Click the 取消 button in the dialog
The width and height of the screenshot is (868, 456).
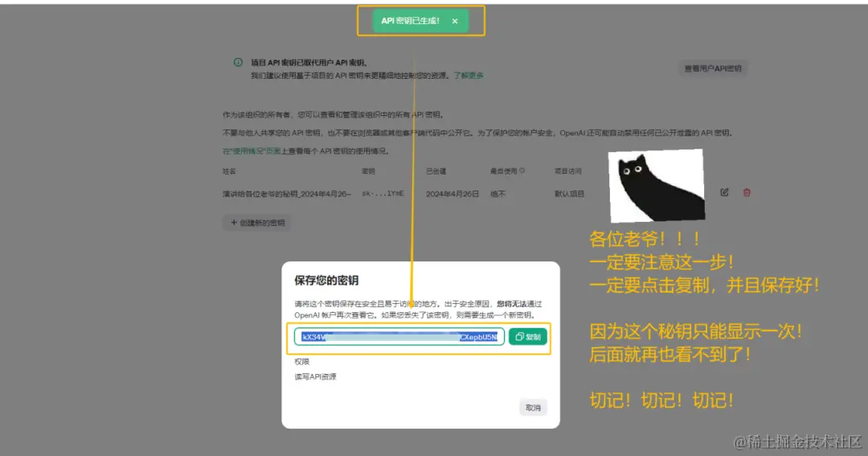533,407
